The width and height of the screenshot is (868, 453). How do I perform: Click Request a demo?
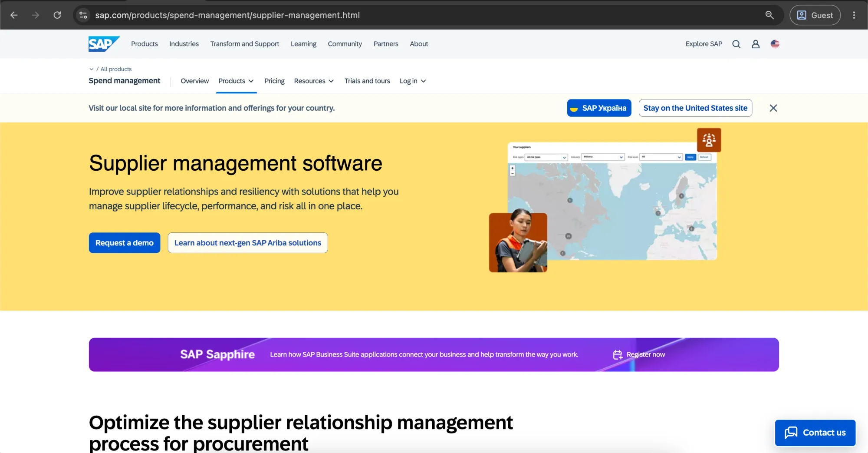pyautogui.click(x=125, y=243)
